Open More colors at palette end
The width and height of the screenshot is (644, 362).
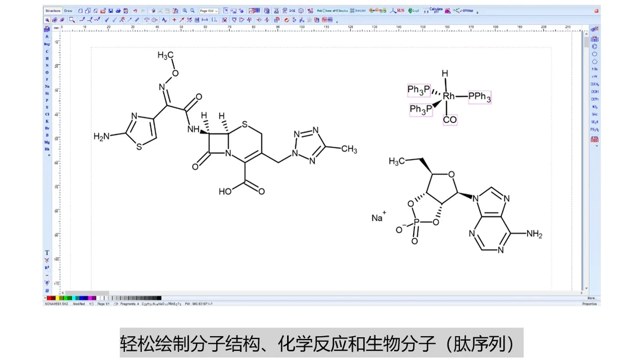592,298
